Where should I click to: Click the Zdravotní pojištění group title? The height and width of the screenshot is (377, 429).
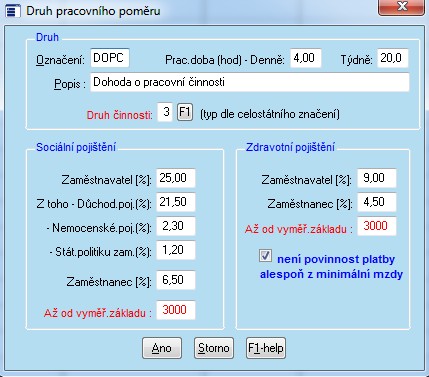tap(290, 147)
